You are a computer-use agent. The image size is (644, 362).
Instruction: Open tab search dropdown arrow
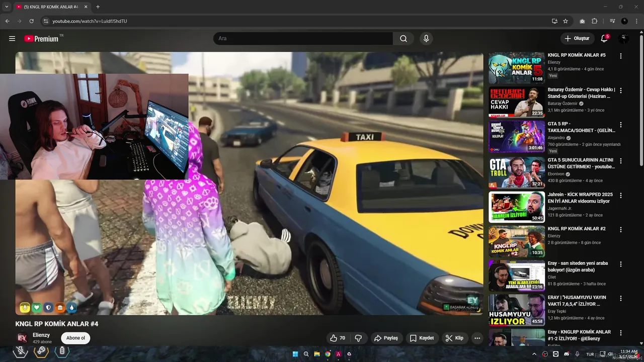(7, 7)
